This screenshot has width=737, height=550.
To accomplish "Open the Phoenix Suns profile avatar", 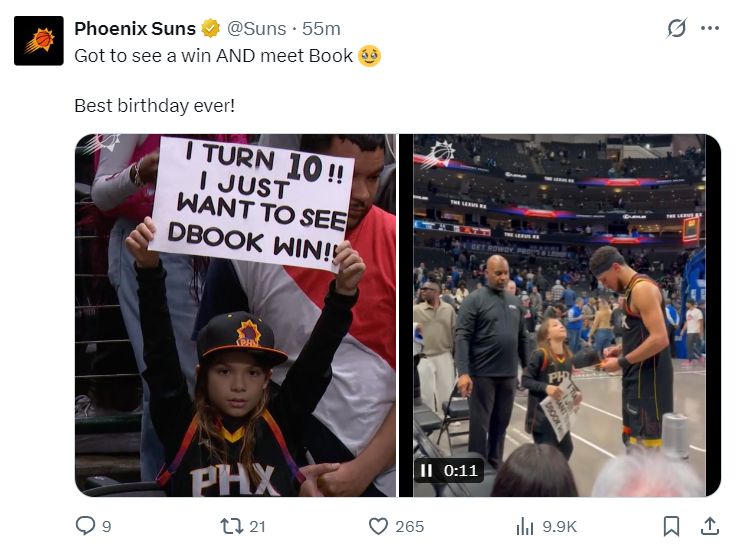I will tap(39, 41).
